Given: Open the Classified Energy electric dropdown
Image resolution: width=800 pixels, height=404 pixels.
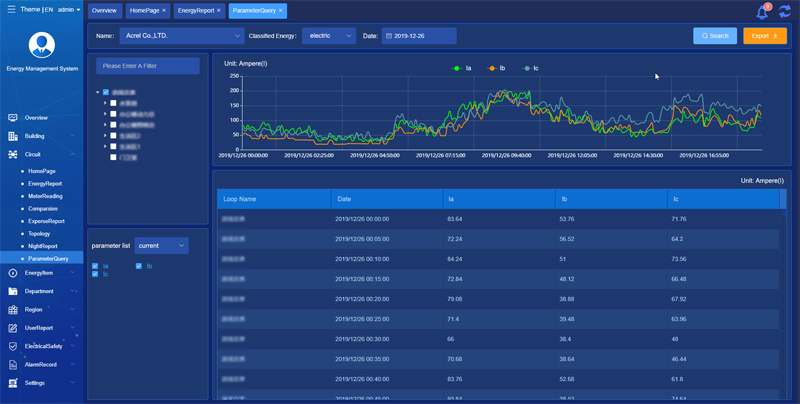Looking at the screenshot, I should 329,36.
